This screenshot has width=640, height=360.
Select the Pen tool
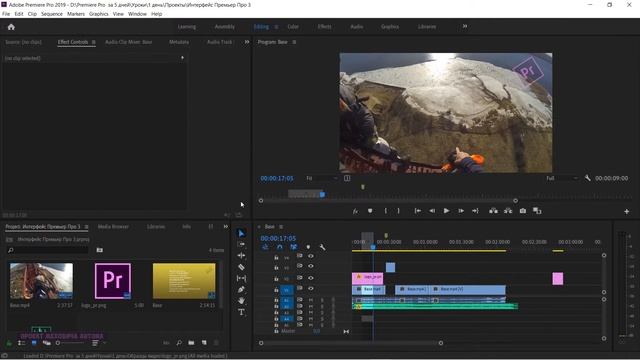tap(241, 289)
